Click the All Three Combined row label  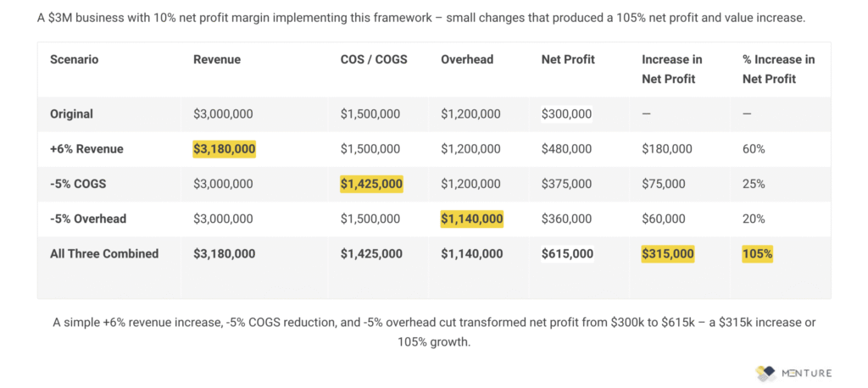104,253
